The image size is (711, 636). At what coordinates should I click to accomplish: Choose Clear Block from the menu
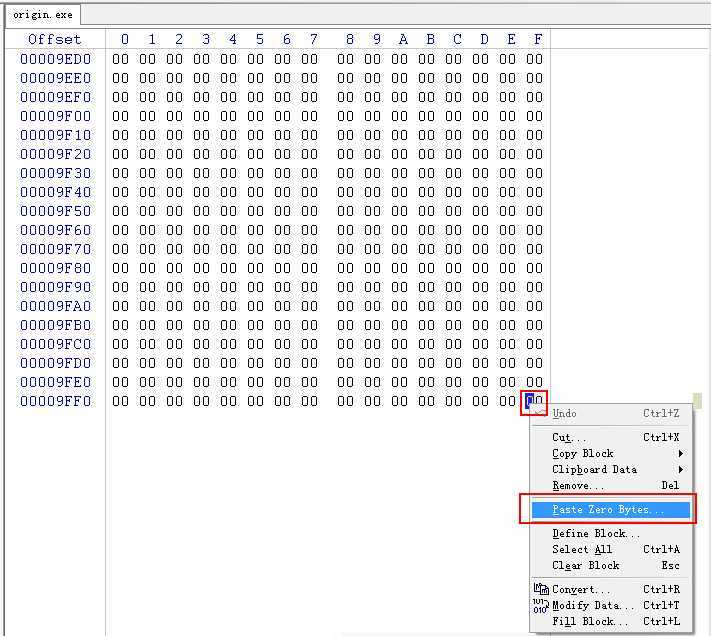(x=612, y=566)
